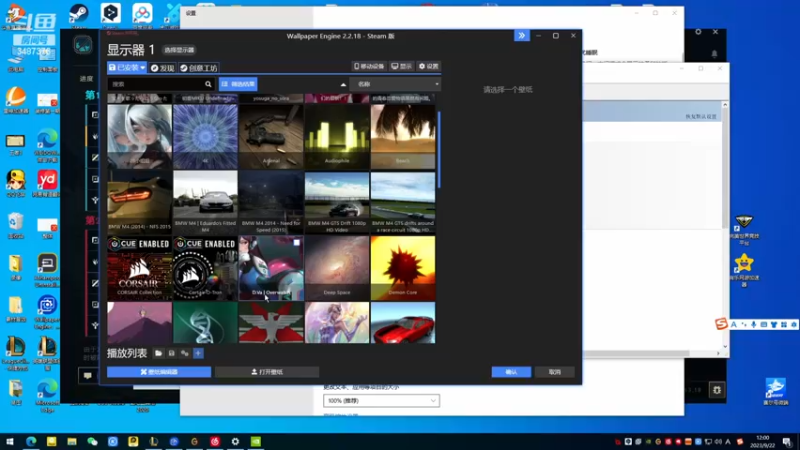Viewport: 800px width, 450px height.
Task: Click the 打开壁纸 button
Action: tap(267, 372)
